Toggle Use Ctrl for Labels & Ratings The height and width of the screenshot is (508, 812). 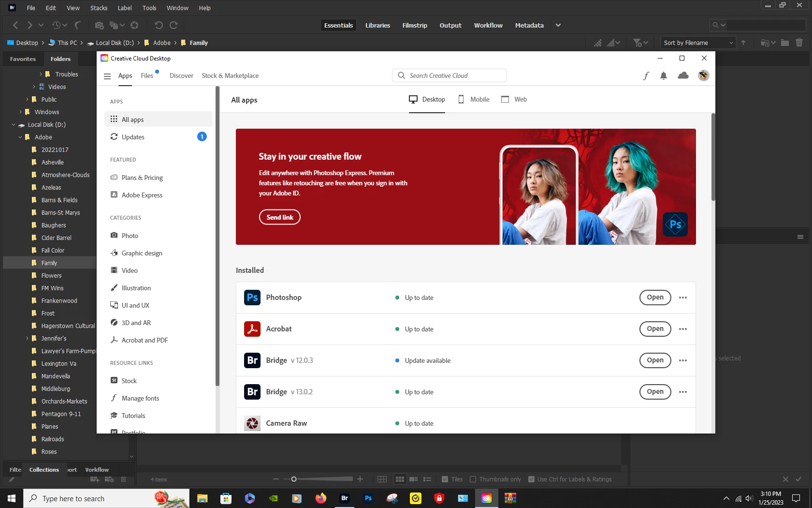pos(531,479)
